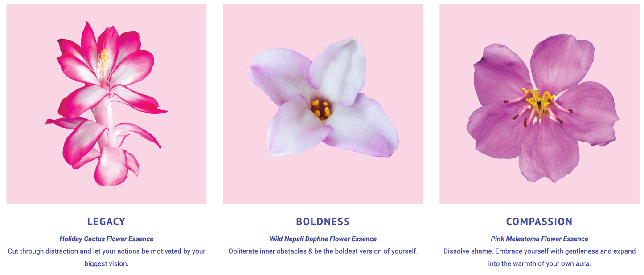
Task: Select the Pink Melastoma Flower Essence subtitle
Action: (x=539, y=239)
